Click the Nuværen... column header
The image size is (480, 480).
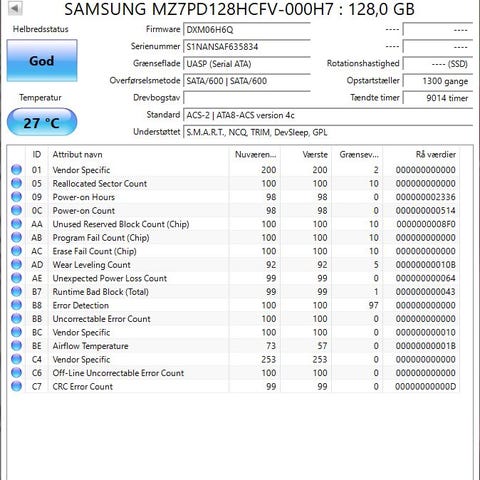click(x=255, y=154)
